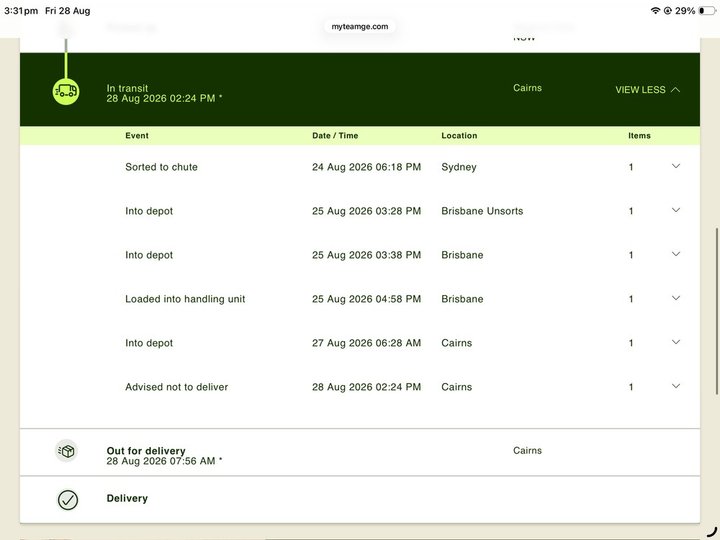Click the '28 Aug 2026 07:56 AM' text

(161, 461)
